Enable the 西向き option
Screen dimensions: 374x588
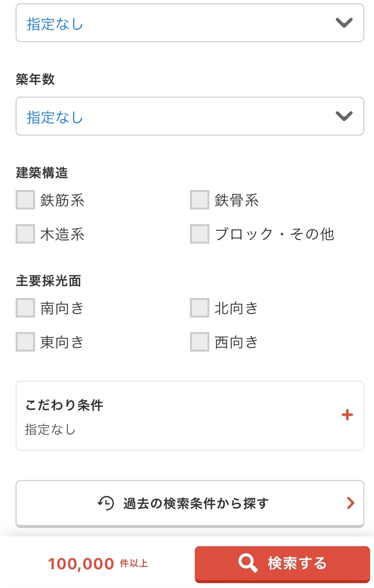click(x=200, y=342)
